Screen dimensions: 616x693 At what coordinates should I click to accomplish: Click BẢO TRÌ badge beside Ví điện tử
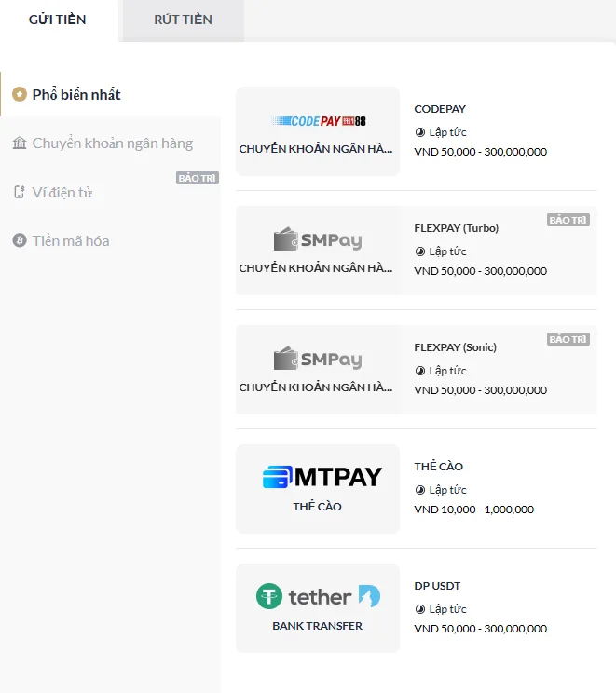(x=198, y=178)
